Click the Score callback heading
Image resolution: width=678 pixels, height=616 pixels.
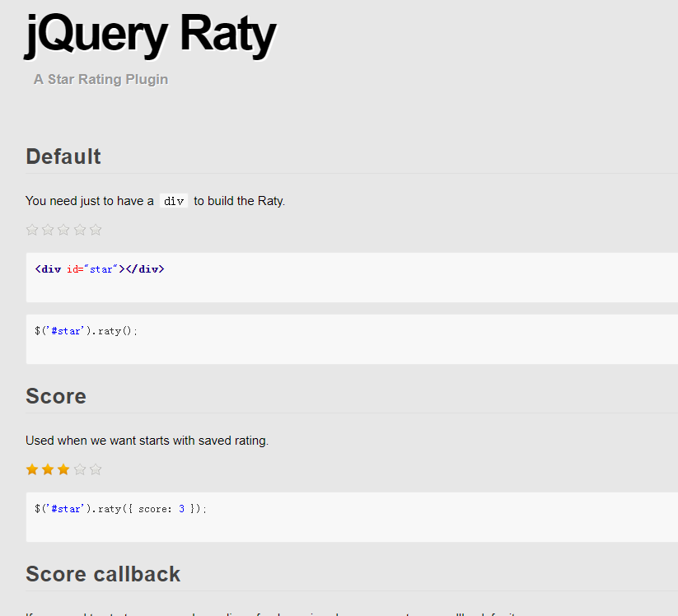coord(103,574)
